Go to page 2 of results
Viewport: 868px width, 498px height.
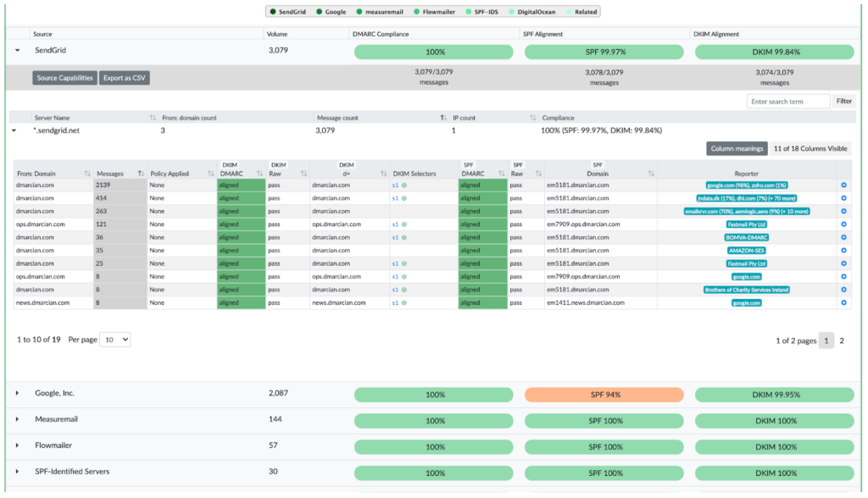click(x=842, y=340)
